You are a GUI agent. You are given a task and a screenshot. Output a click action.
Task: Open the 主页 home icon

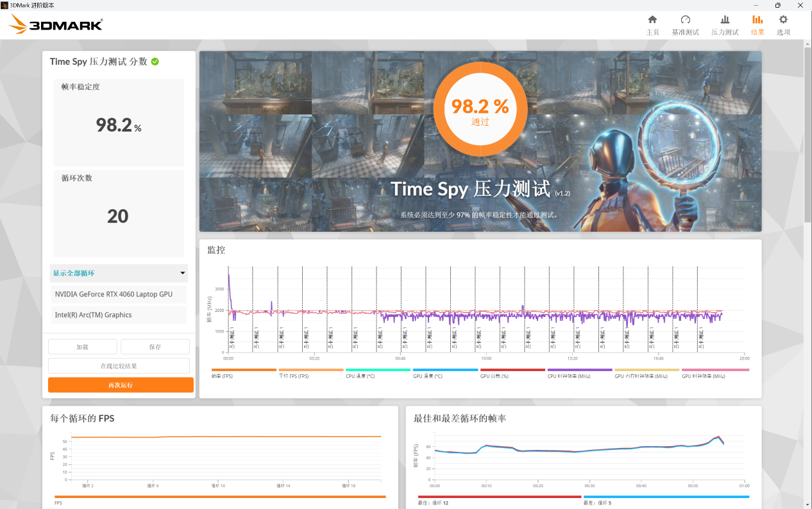pyautogui.click(x=652, y=20)
